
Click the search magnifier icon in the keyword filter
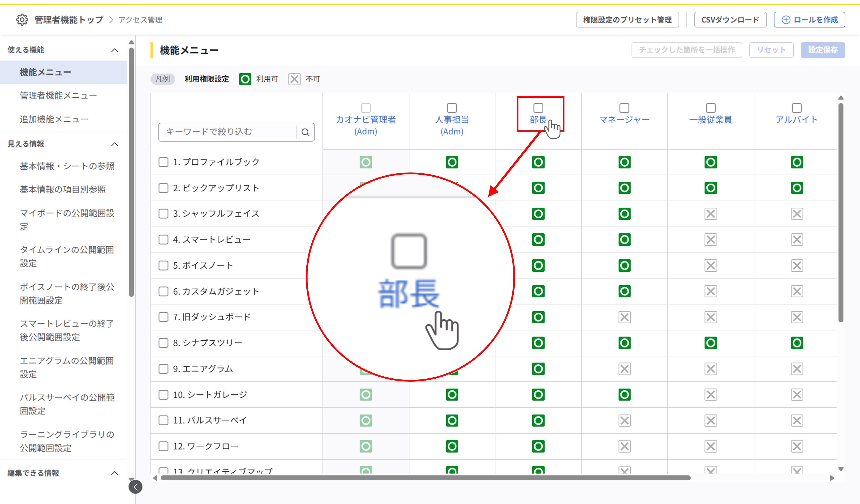click(305, 132)
